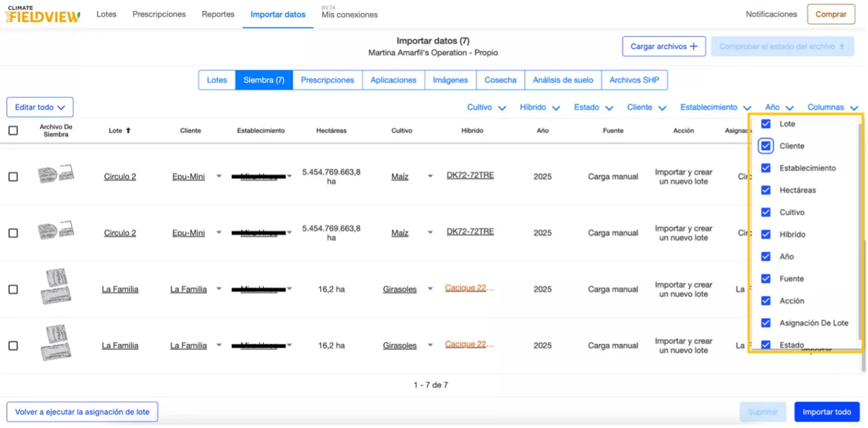Image resolution: width=868 pixels, height=428 pixels.
Task: Click the sort arrow next to Lote header
Action: click(x=128, y=130)
